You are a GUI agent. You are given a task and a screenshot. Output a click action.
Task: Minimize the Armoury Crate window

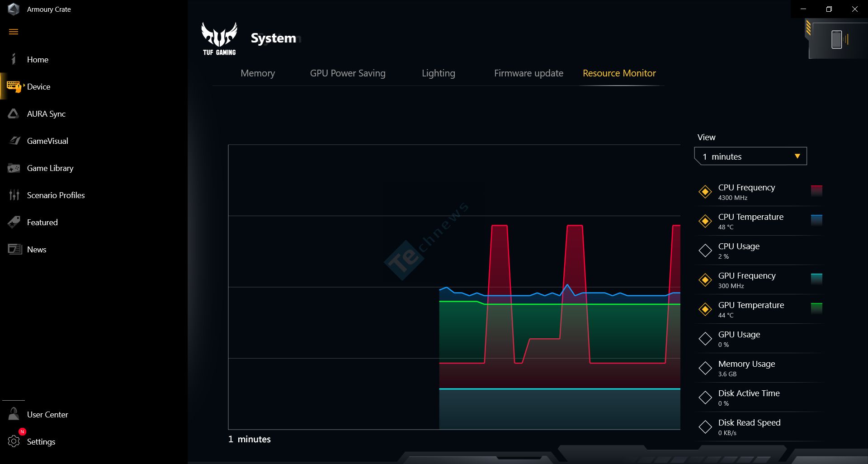click(803, 9)
